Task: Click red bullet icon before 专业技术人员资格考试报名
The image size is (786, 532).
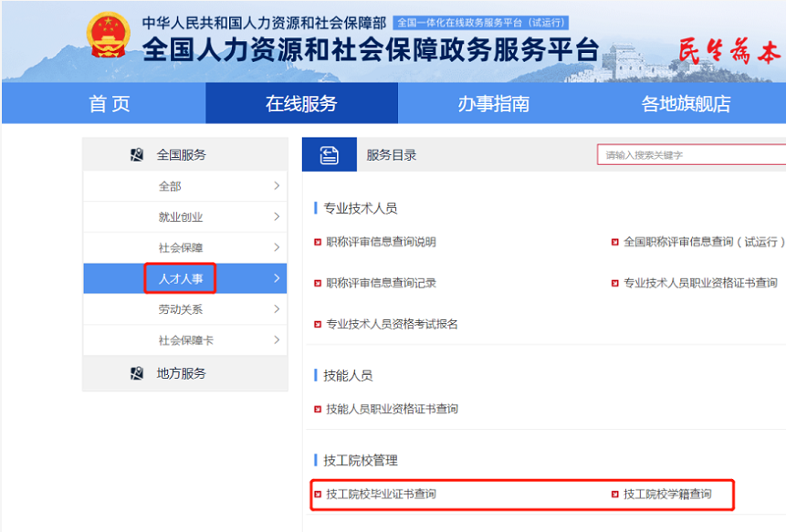Action: (x=318, y=325)
